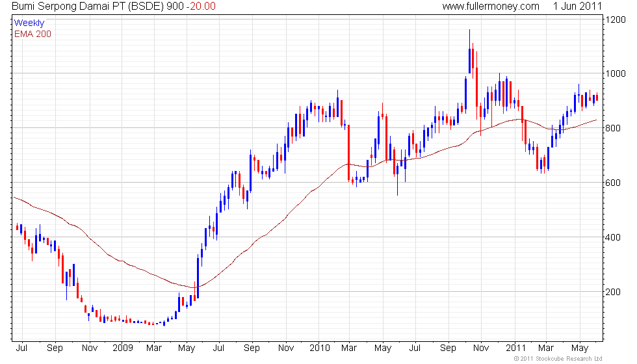Click the '200' price axis label
Viewport: 637px width, 364px height.
[614, 292]
